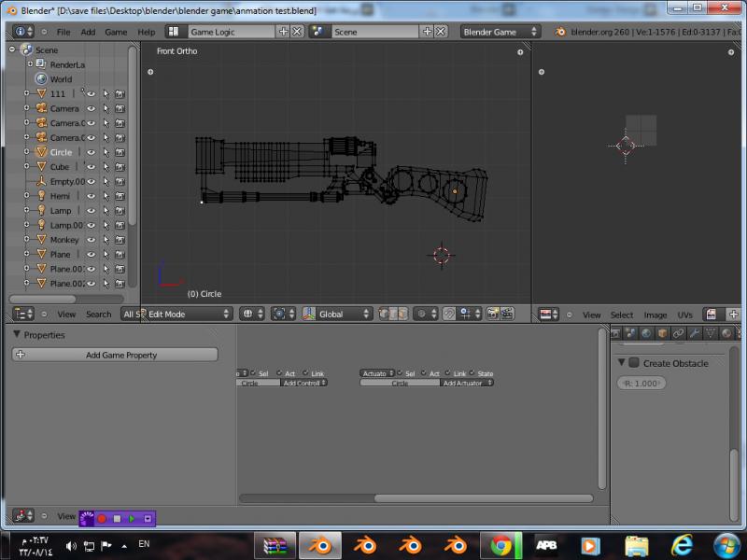Image resolution: width=747 pixels, height=560 pixels.
Task: Open the File menu
Action: [63, 32]
